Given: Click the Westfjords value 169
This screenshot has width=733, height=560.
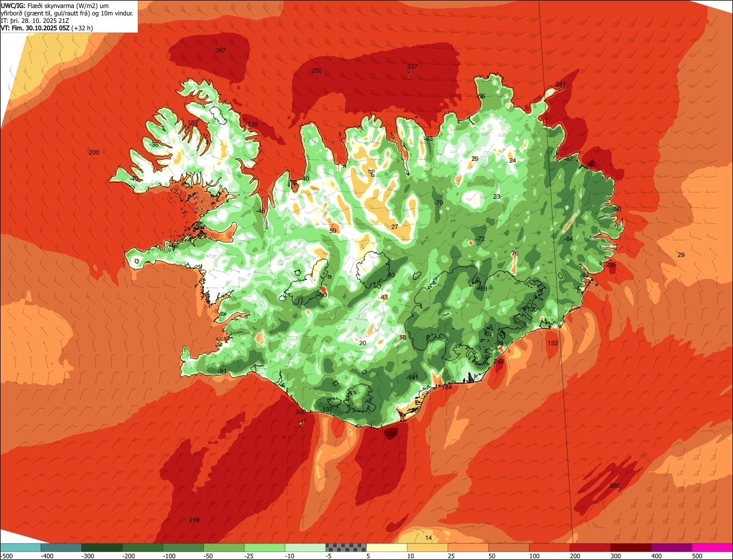Looking at the screenshot, I should 193,123.
